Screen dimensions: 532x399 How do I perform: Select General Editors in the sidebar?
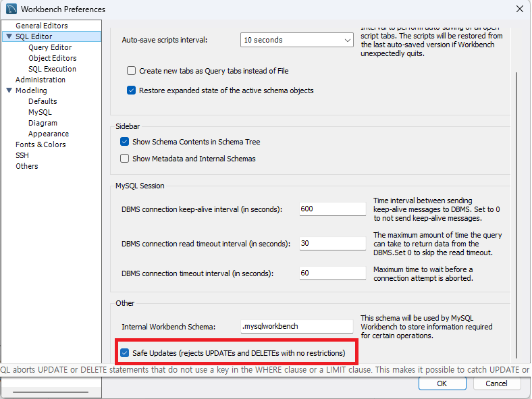[42, 26]
